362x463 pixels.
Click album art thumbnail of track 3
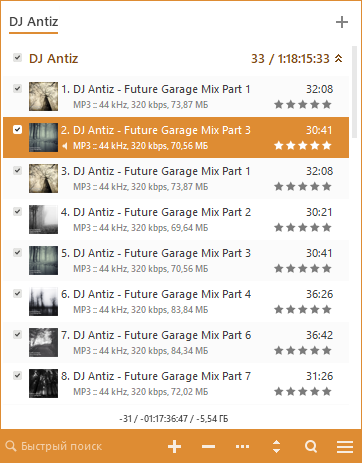point(43,178)
